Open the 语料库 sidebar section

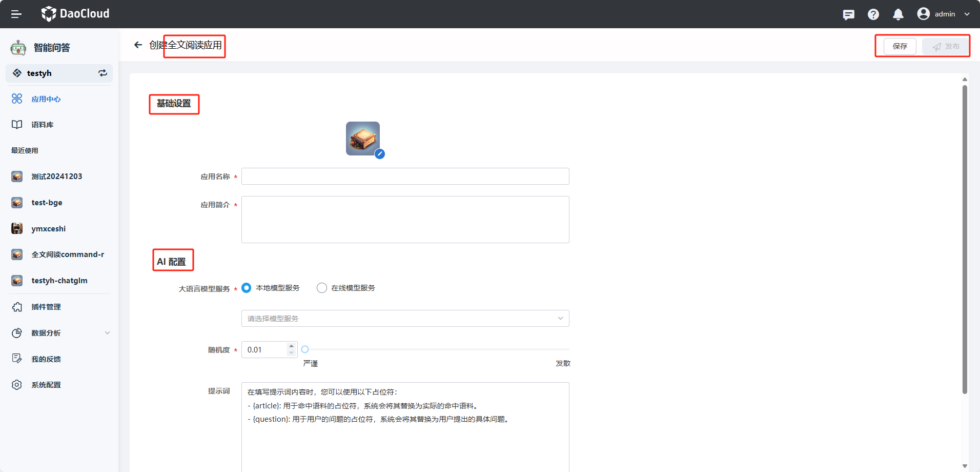click(42, 124)
